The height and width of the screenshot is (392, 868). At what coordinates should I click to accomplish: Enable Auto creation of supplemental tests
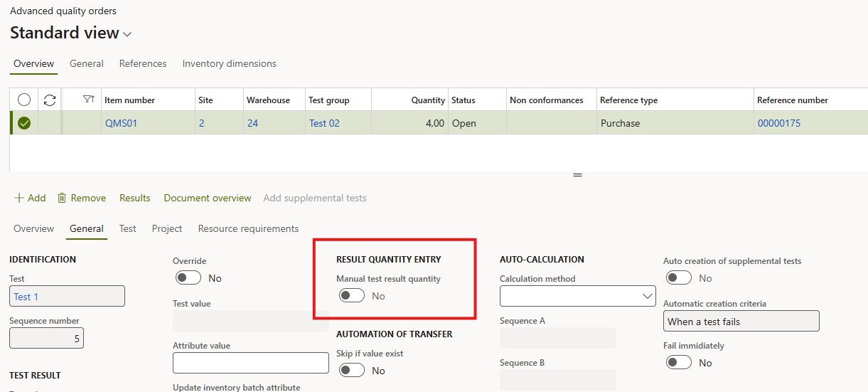click(679, 278)
